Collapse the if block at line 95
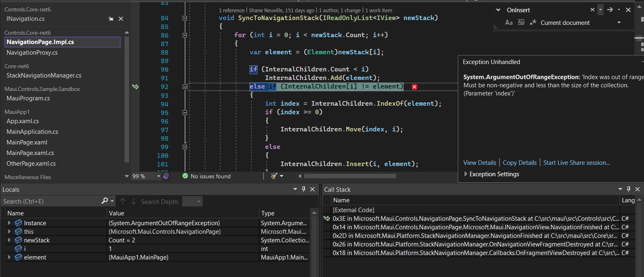 click(185, 112)
